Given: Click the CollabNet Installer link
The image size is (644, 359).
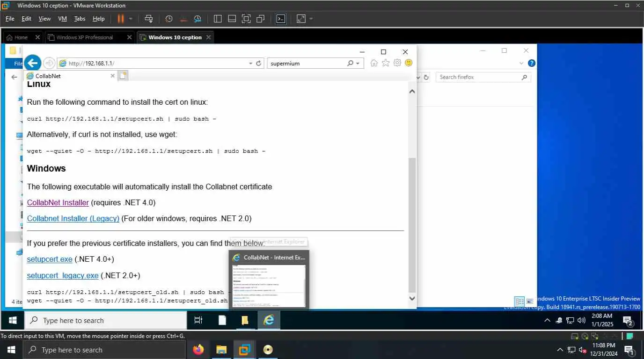Looking at the screenshot, I should coord(58,202).
